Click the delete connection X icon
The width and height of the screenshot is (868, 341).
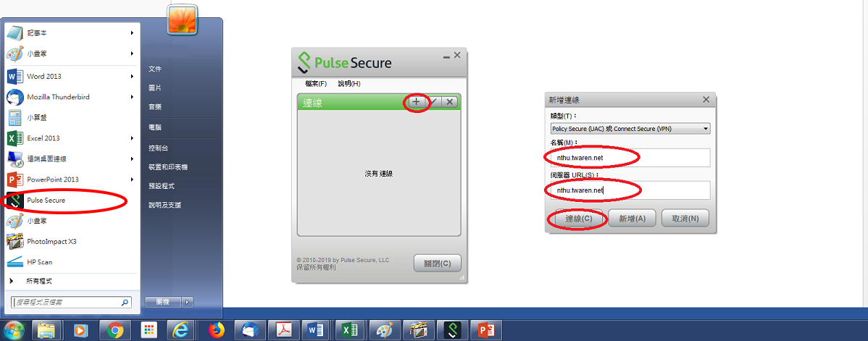tap(450, 102)
